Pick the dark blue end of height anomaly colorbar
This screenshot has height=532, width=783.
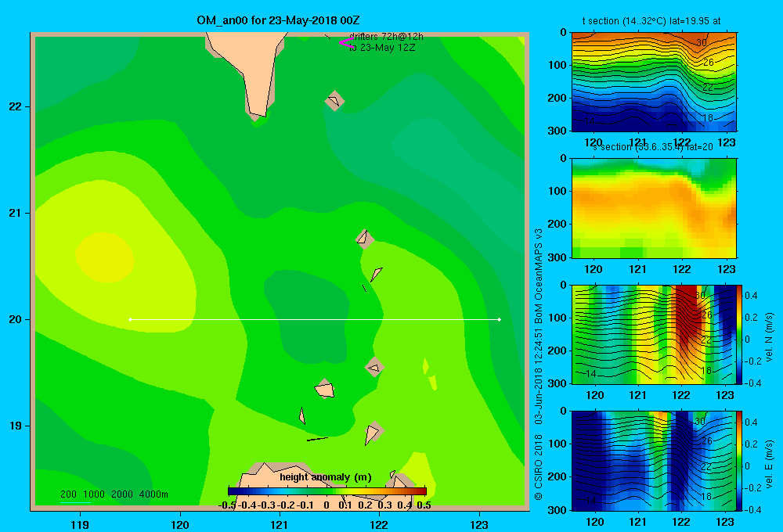[232, 491]
